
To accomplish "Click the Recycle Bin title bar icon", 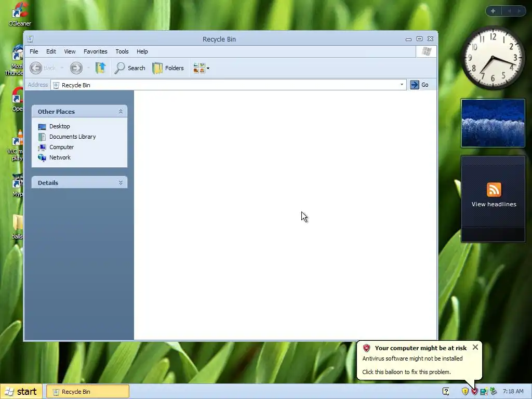I will (30, 39).
